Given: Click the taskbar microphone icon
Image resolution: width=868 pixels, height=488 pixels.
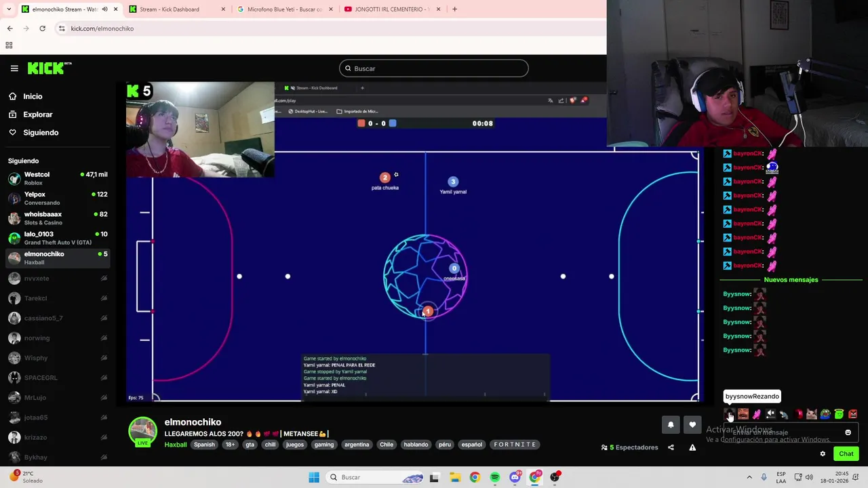Looking at the screenshot, I should pyautogui.click(x=764, y=477).
